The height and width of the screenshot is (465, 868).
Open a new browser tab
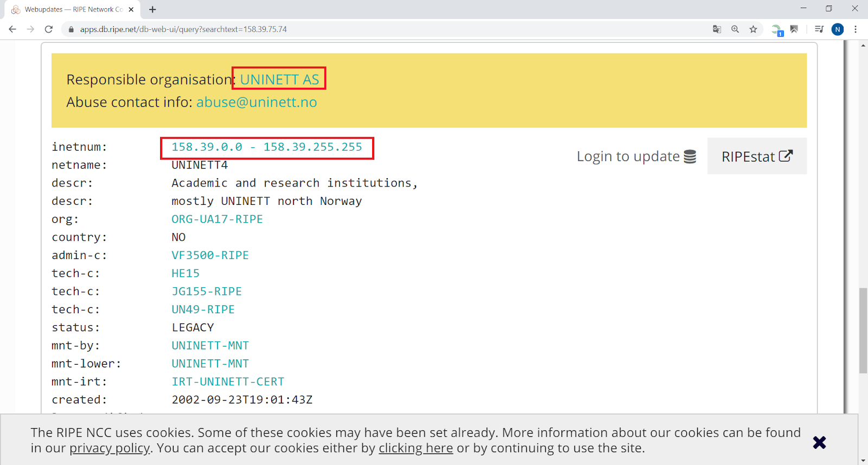pyautogui.click(x=152, y=9)
